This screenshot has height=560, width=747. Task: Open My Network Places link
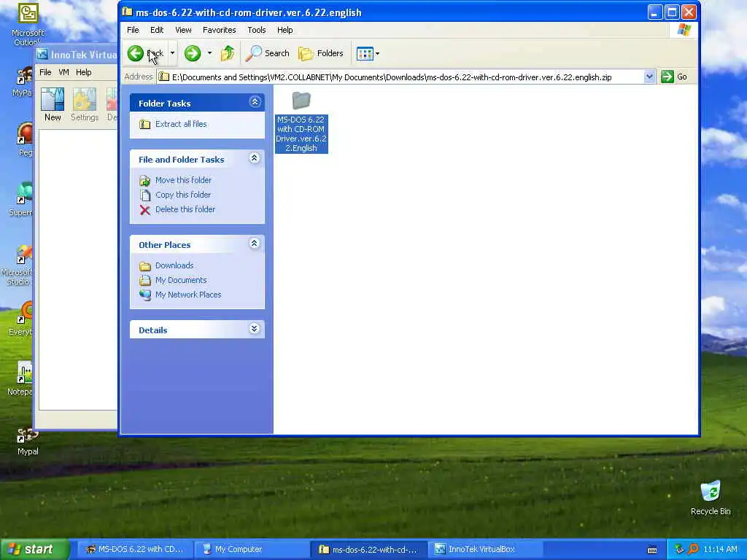[x=188, y=295]
